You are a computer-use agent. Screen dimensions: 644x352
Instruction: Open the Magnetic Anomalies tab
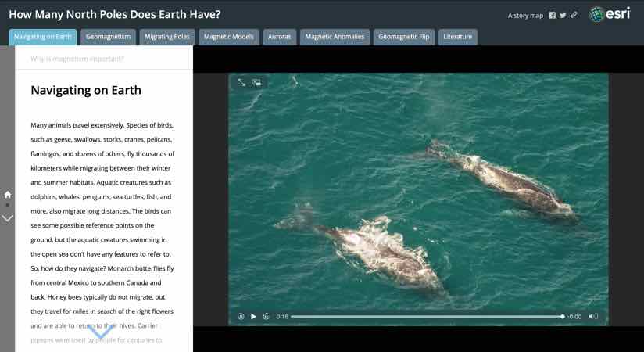click(335, 37)
